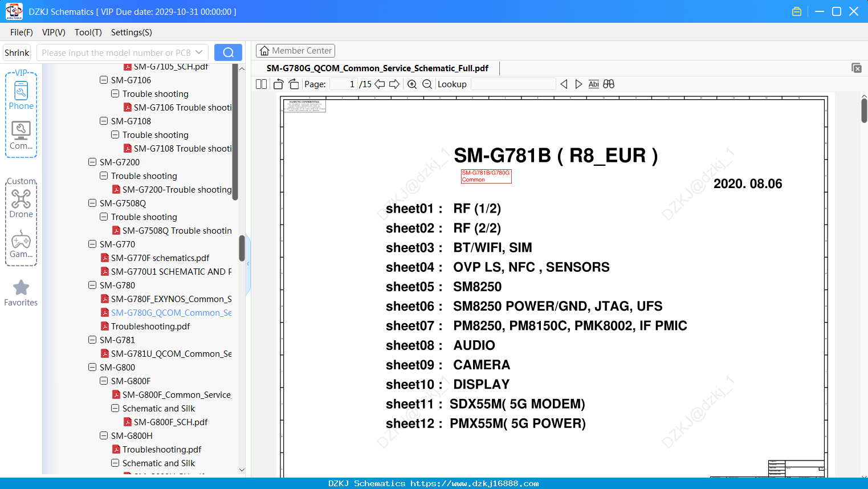Click the tree panel vertical scrollbar thumb
This screenshot has height=489, width=868.
point(242,248)
